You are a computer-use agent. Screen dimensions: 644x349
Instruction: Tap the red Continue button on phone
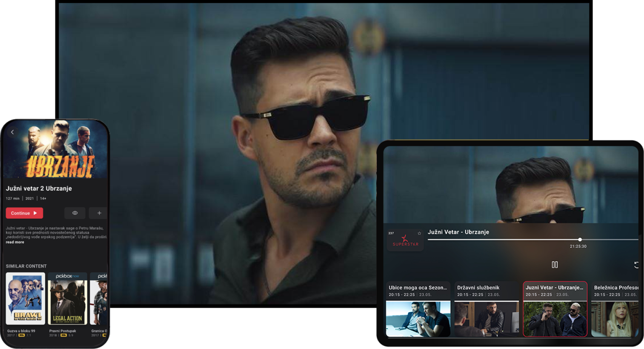point(24,213)
